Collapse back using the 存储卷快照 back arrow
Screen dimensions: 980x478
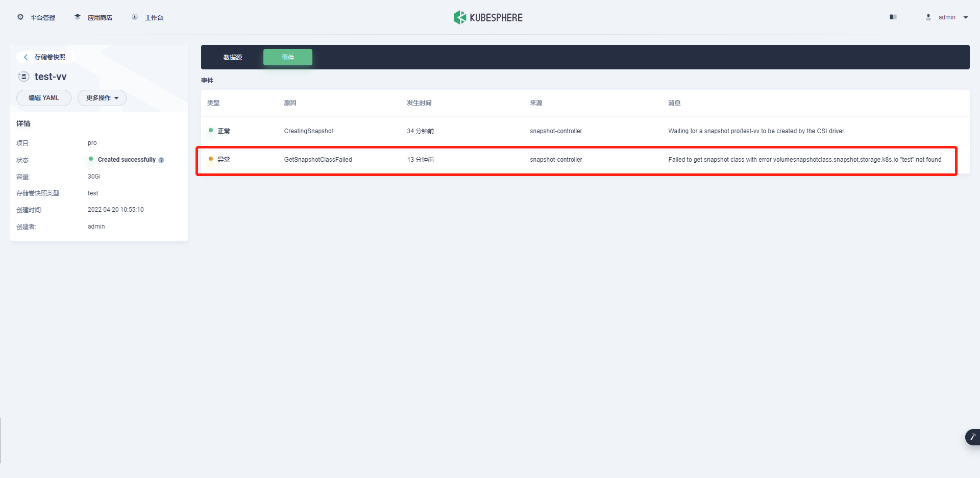26,57
